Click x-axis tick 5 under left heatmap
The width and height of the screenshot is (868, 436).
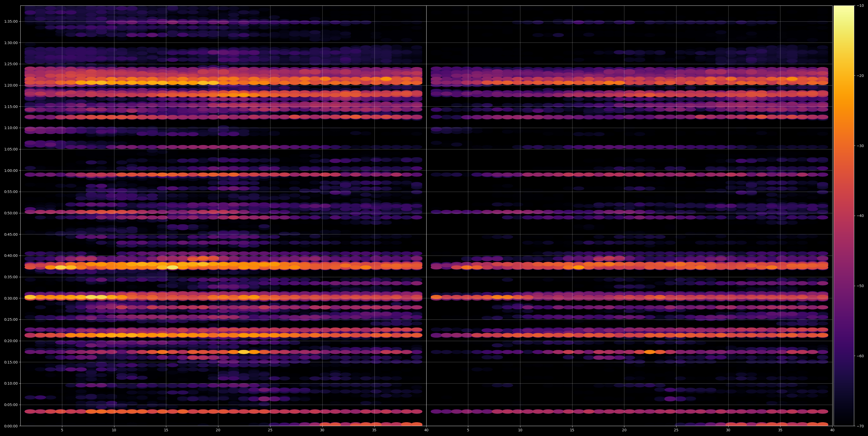(x=62, y=430)
